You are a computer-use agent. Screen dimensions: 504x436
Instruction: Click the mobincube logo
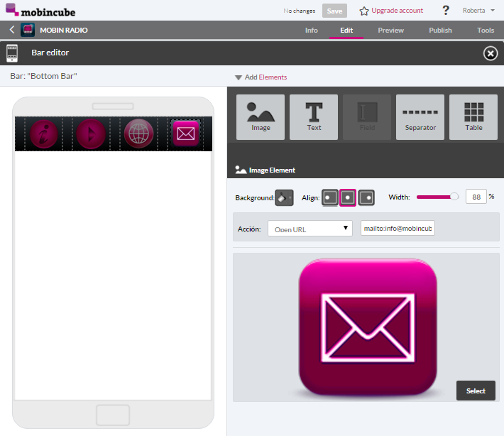tap(40, 10)
